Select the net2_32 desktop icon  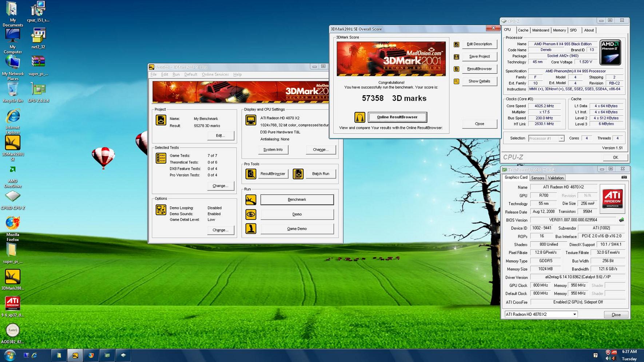[x=38, y=38]
